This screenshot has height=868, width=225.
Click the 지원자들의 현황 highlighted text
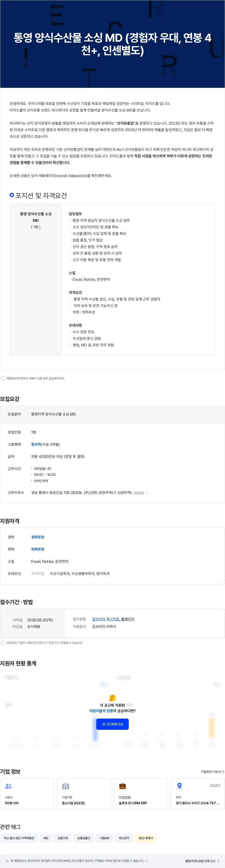click(x=101, y=711)
